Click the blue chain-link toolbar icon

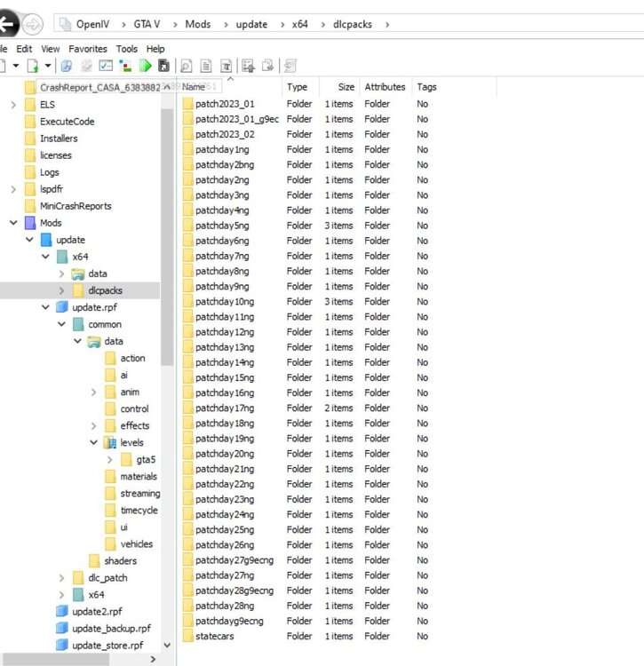(67, 66)
